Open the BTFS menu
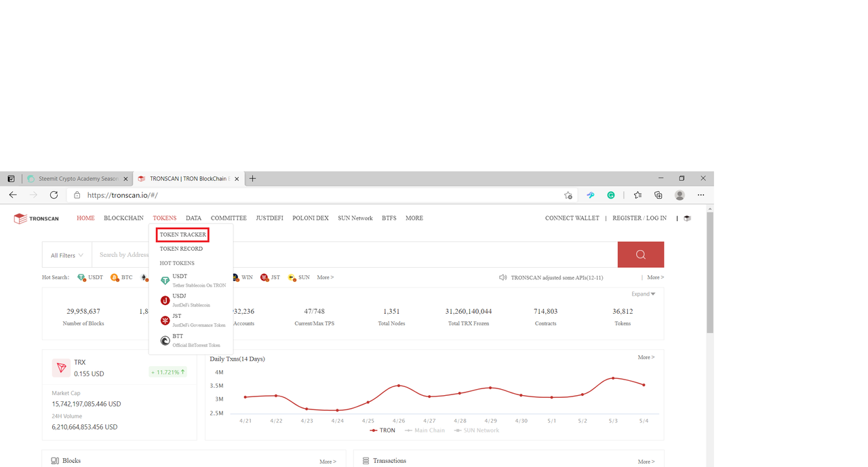 (389, 218)
